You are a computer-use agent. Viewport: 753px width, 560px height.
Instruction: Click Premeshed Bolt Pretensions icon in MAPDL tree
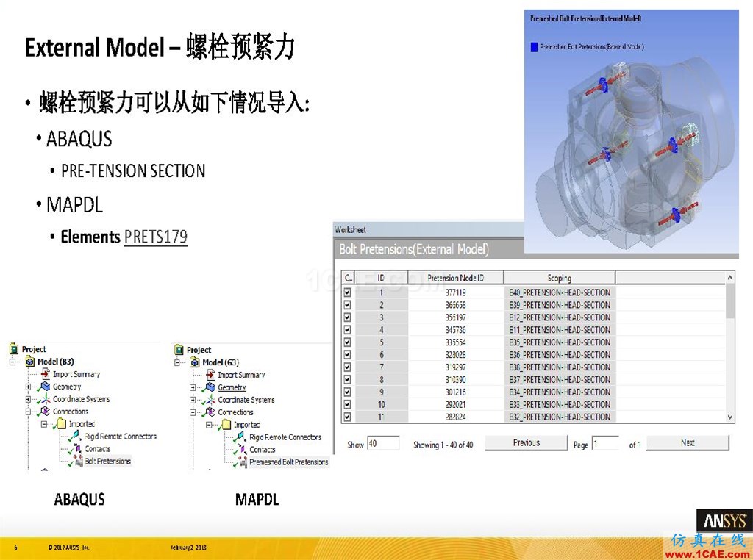coord(241,462)
